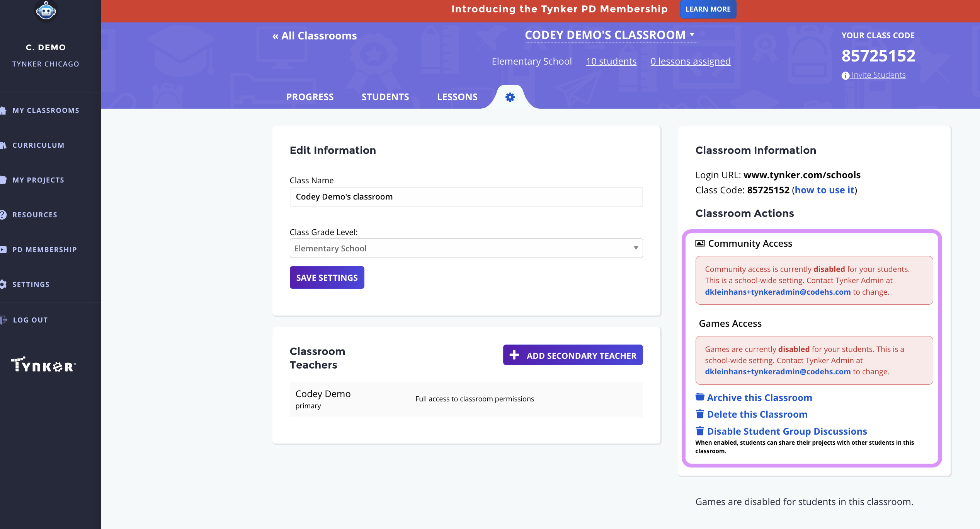Click the Elementary School text in header
This screenshot has width=980, height=529.
click(x=531, y=61)
